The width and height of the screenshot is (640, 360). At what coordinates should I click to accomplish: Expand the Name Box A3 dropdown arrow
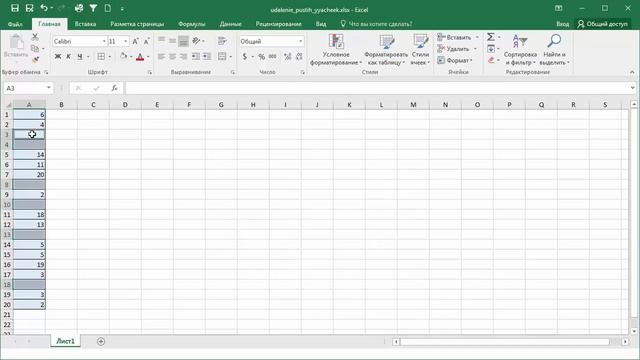point(49,88)
